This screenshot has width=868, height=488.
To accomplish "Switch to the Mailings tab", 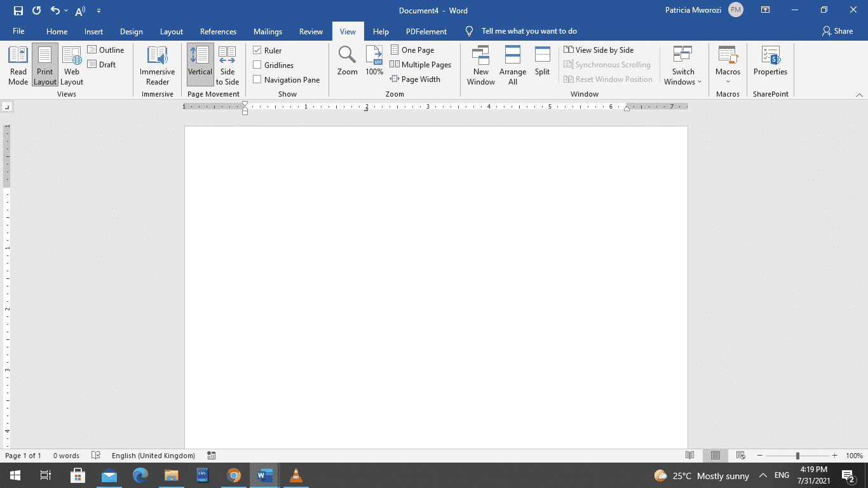I will pyautogui.click(x=268, y=31).
